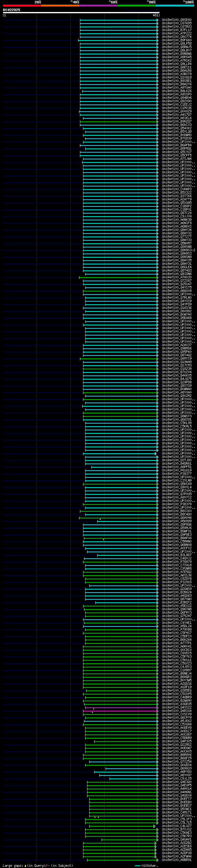Open hit UniRef100_A4S7Q7
This screenshot has width=197, height=868.
pyautogui.click(x=176, y=115)
